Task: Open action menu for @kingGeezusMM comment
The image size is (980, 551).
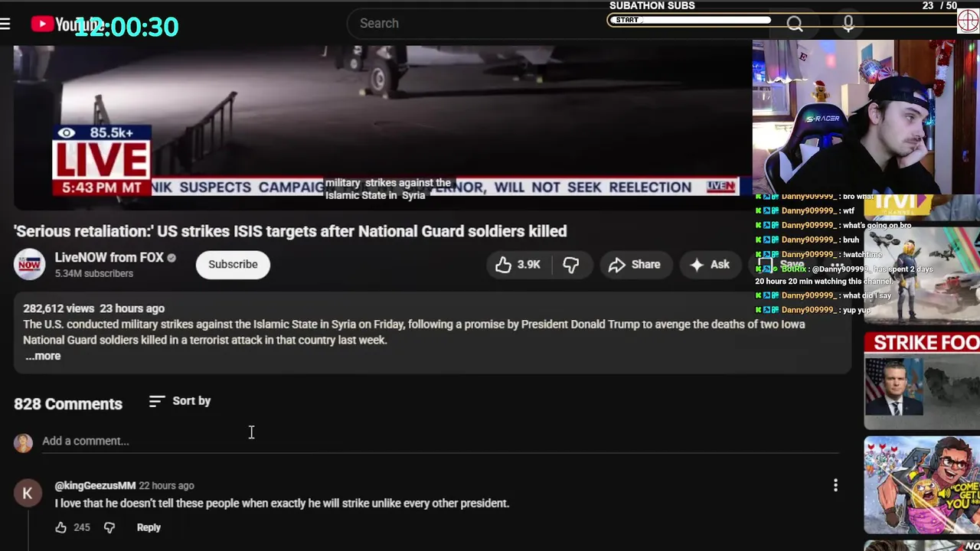Action: [x=835, y=485]
